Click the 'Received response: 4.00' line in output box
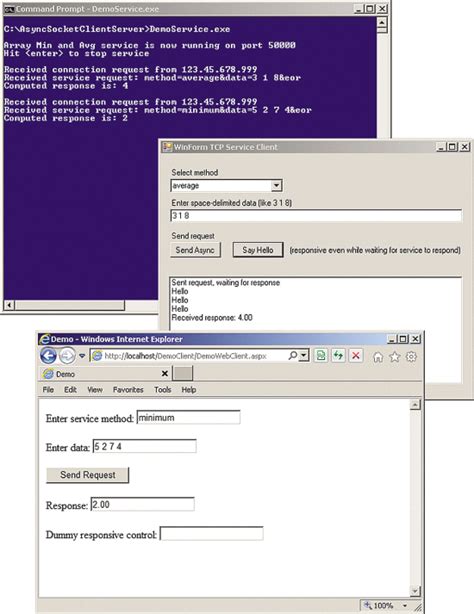 pos(212,318)
